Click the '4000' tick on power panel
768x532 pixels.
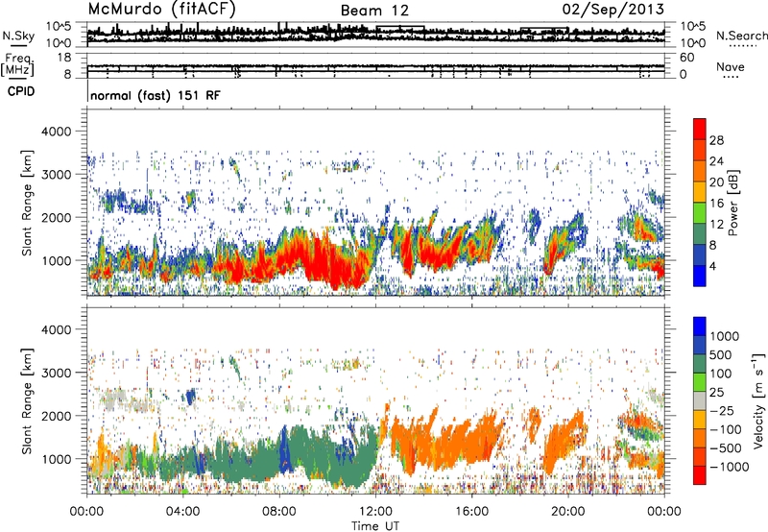[x=56, y=132]
